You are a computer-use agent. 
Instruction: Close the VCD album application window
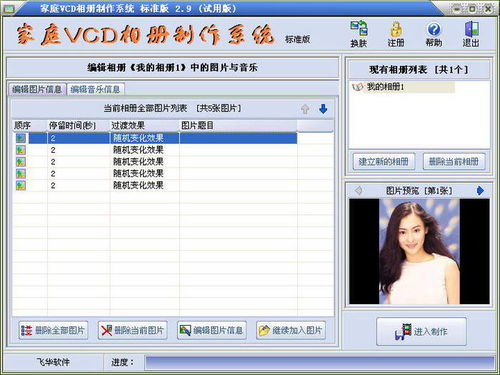[487, 9]
